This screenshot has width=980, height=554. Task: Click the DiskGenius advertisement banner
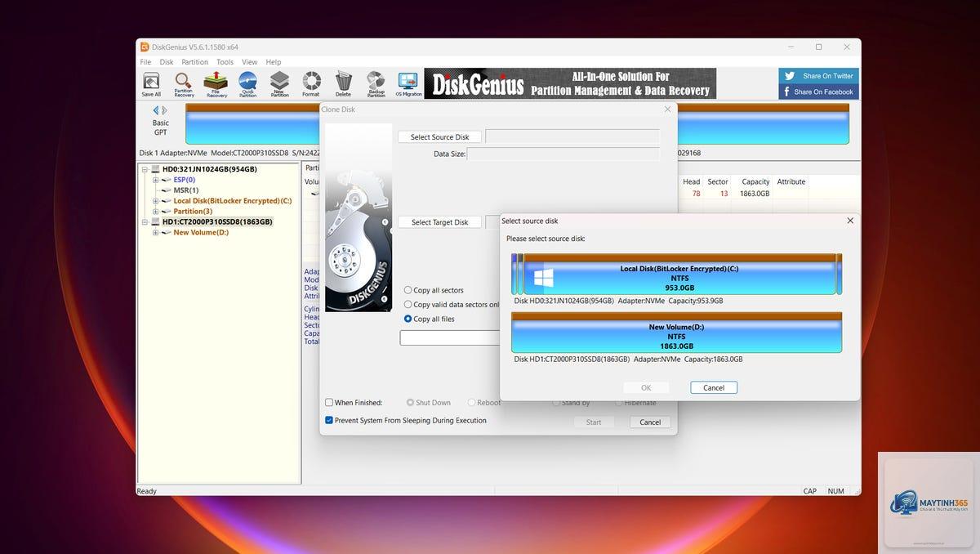click(x=570, y=83)
